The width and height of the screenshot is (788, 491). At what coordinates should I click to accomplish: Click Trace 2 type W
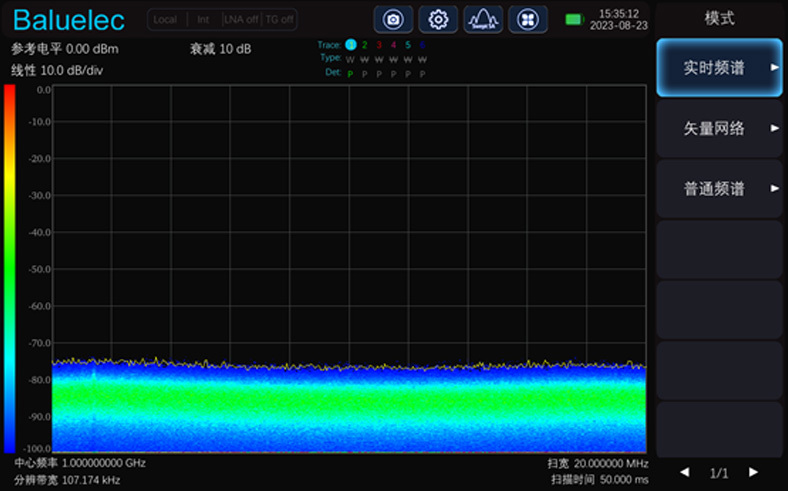365,60
